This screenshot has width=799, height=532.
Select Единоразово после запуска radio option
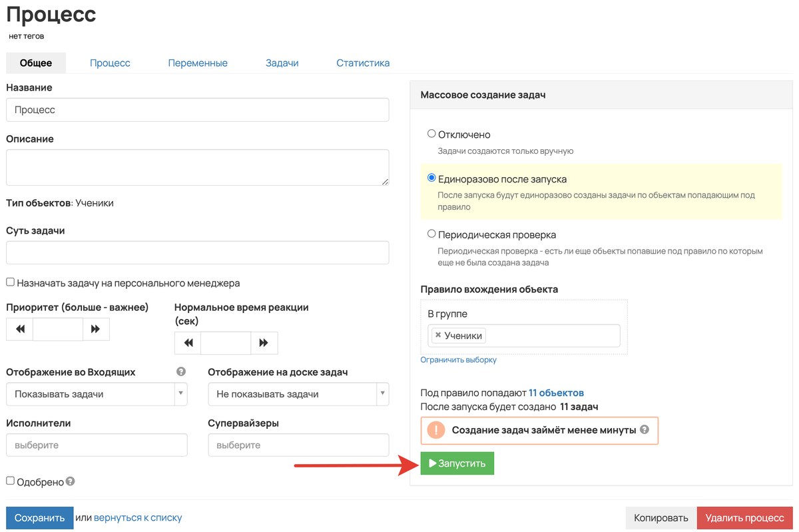pyautogui.click(x=431, y=178)
